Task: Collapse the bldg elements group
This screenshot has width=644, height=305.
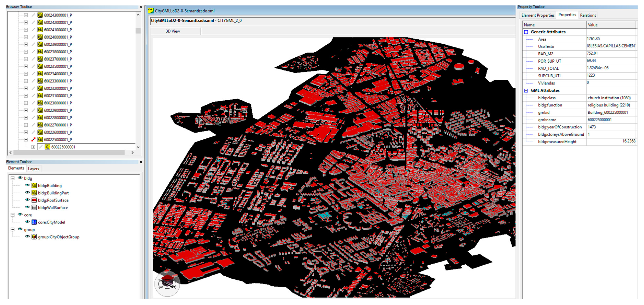Action: pos(13,178)
